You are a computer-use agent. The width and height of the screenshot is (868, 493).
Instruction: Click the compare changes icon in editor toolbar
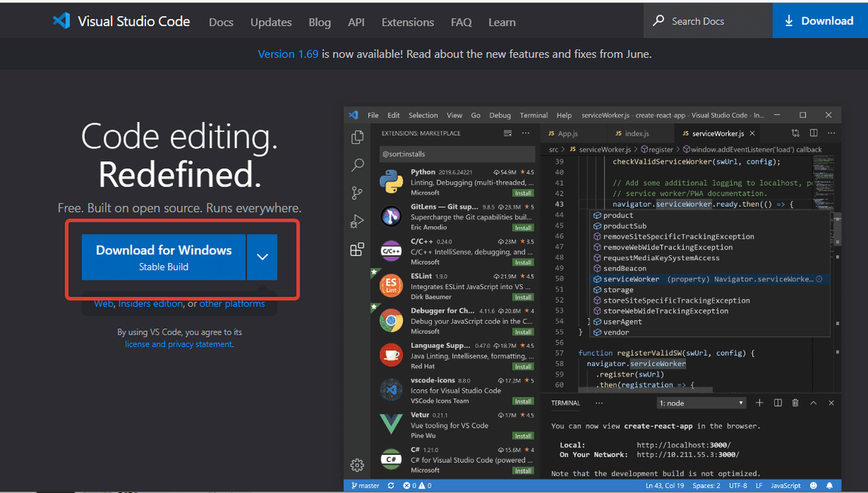(796, 133)
